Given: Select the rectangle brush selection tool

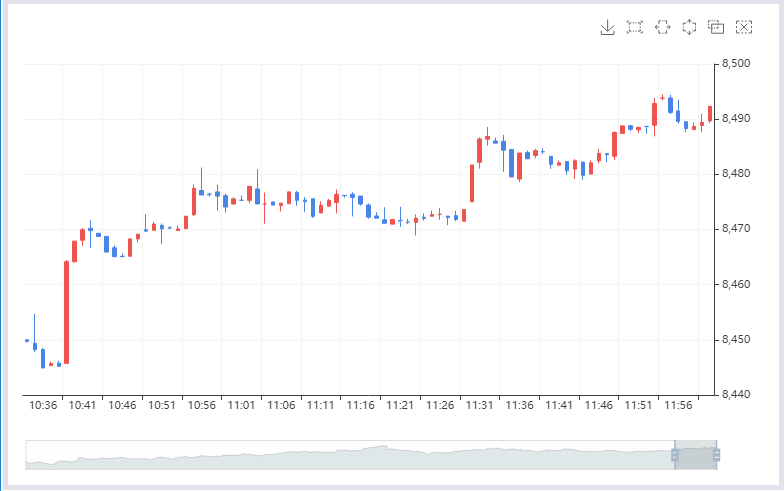Looking at the screenshot, I should (x=635, y=27).
